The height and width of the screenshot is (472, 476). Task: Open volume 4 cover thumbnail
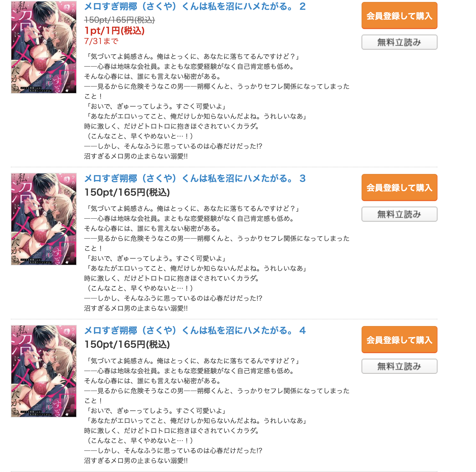[44, 371]
